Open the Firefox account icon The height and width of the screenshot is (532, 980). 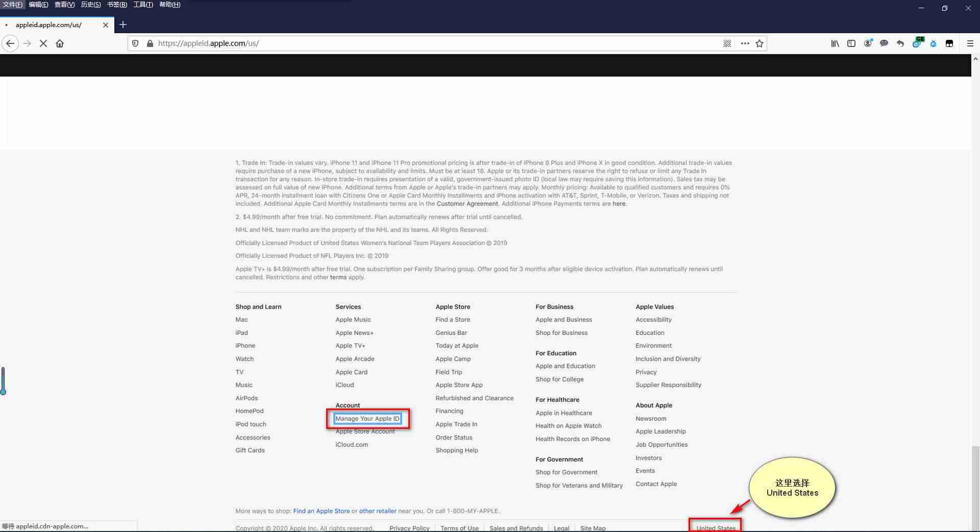868,43
